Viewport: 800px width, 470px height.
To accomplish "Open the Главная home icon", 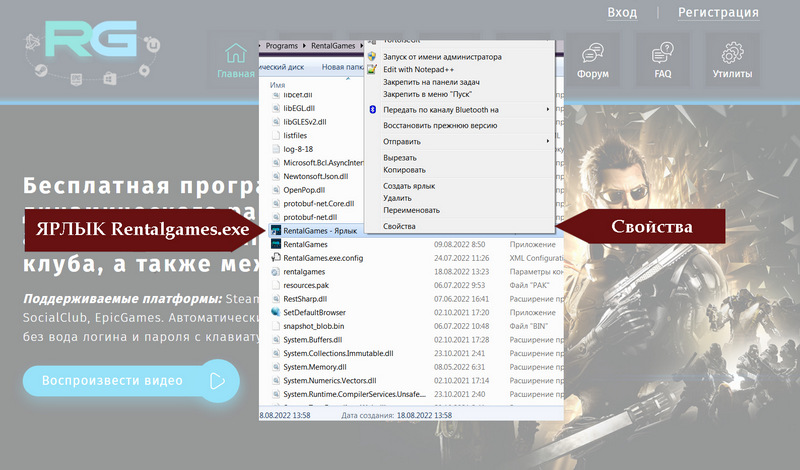I will 236,53.
